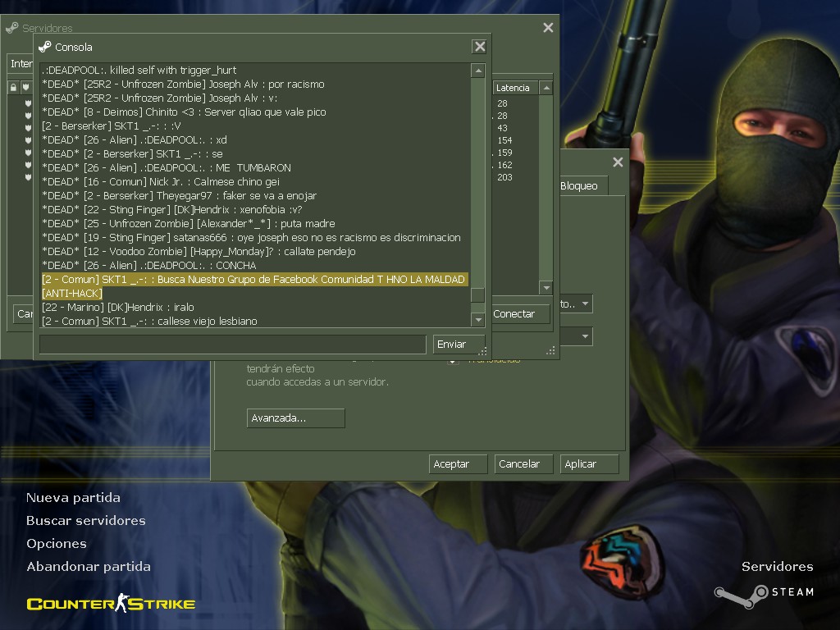840x630 pixels.
Task: Close the Consola window
Action: click(x=479, y=47)
